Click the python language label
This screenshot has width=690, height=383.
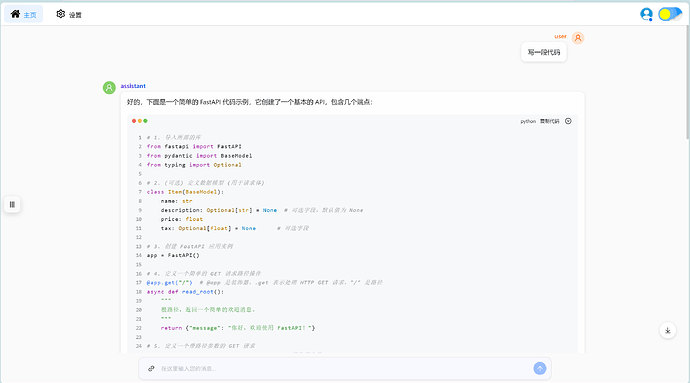pos(528,121)
